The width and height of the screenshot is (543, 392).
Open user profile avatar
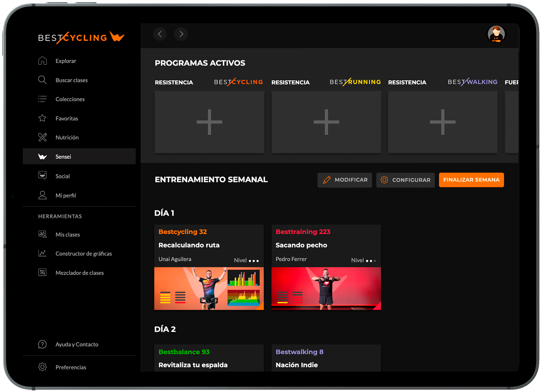pos(496,34)
